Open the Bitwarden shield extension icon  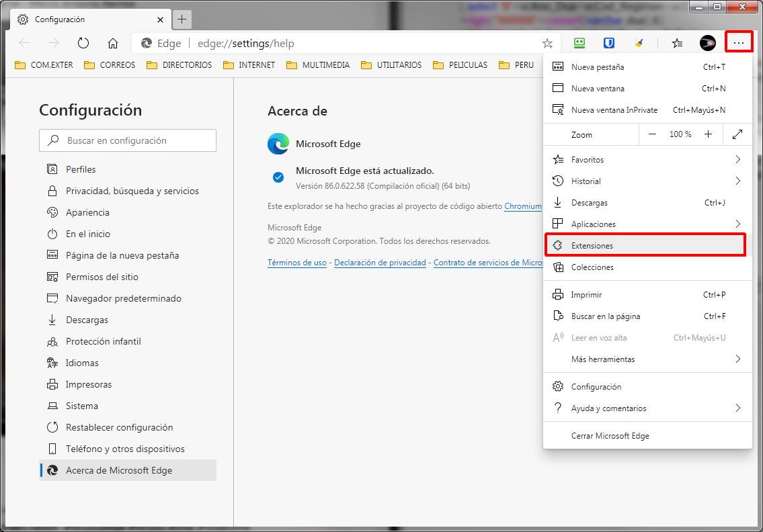coord(609,43)
